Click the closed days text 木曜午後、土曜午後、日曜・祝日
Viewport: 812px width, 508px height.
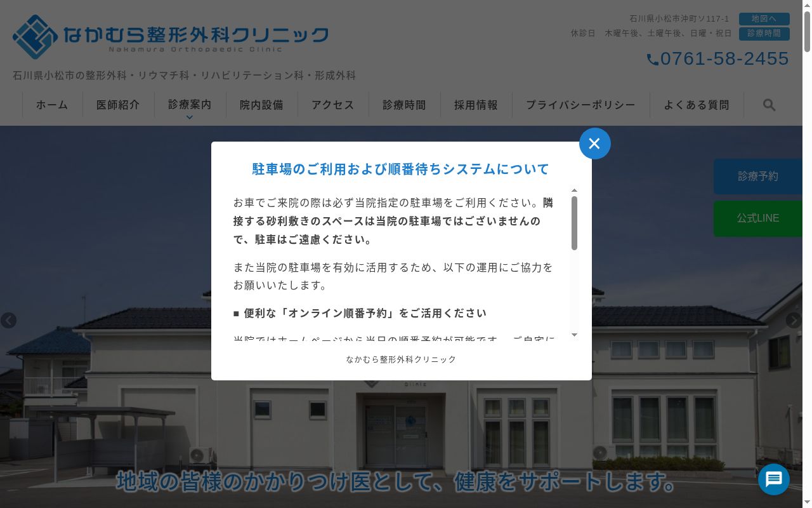click(668, 33)
